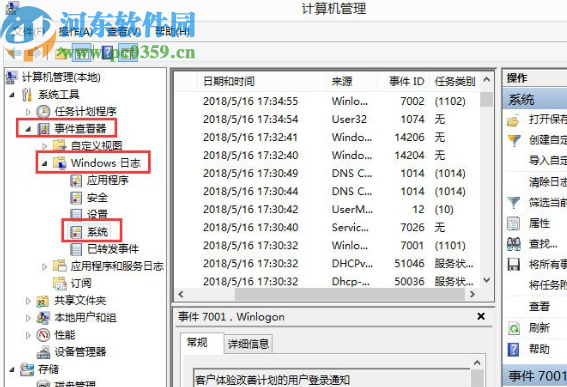Click the 刷新 refresh icon

click(513, 328)
